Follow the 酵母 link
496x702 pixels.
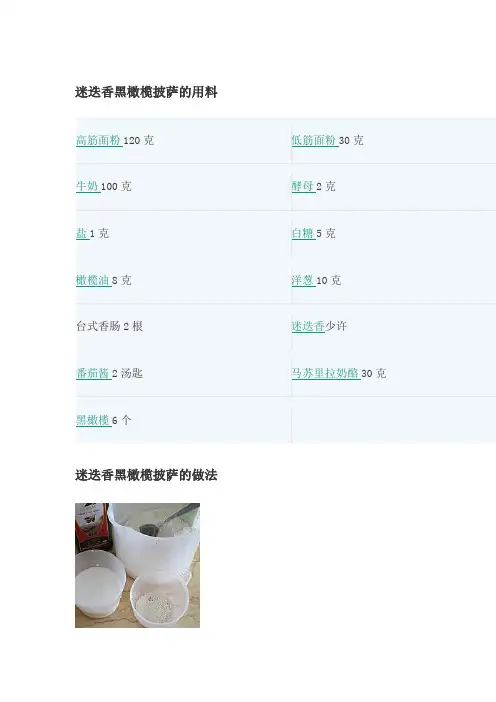[x=303, y=186]
